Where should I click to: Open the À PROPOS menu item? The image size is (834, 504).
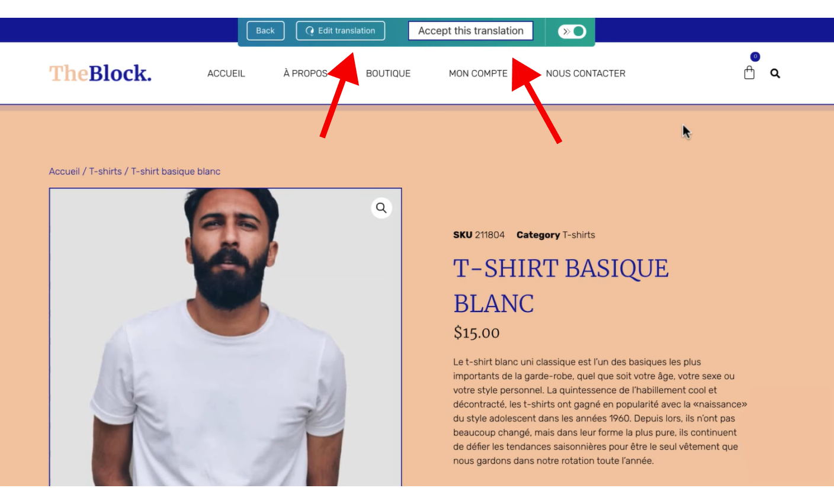tap(306, 73)
